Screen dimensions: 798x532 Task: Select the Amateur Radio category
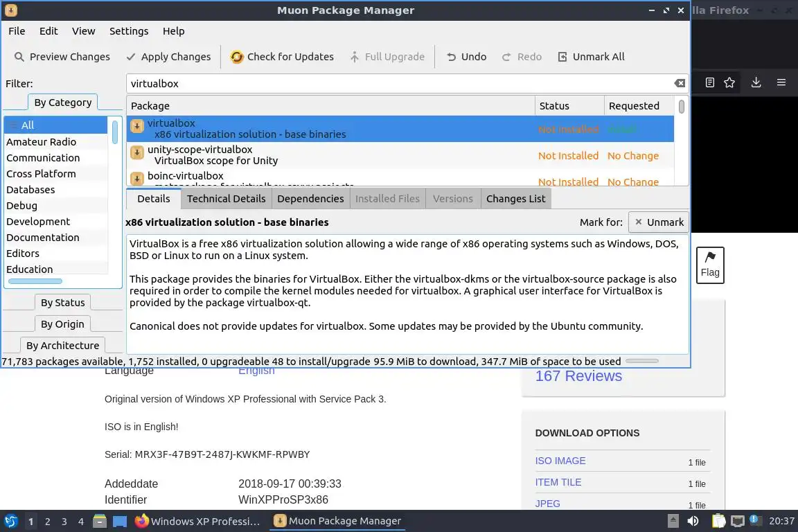tap(56, 141)
